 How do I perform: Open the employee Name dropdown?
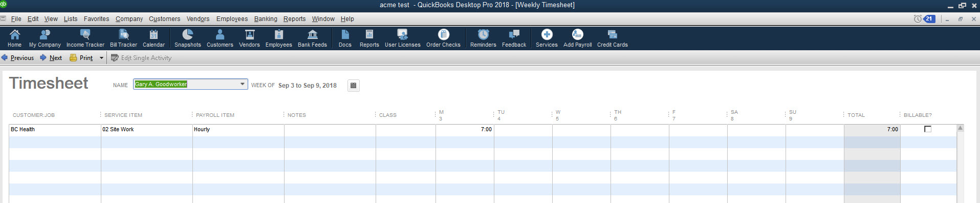[x=243, y=84]
